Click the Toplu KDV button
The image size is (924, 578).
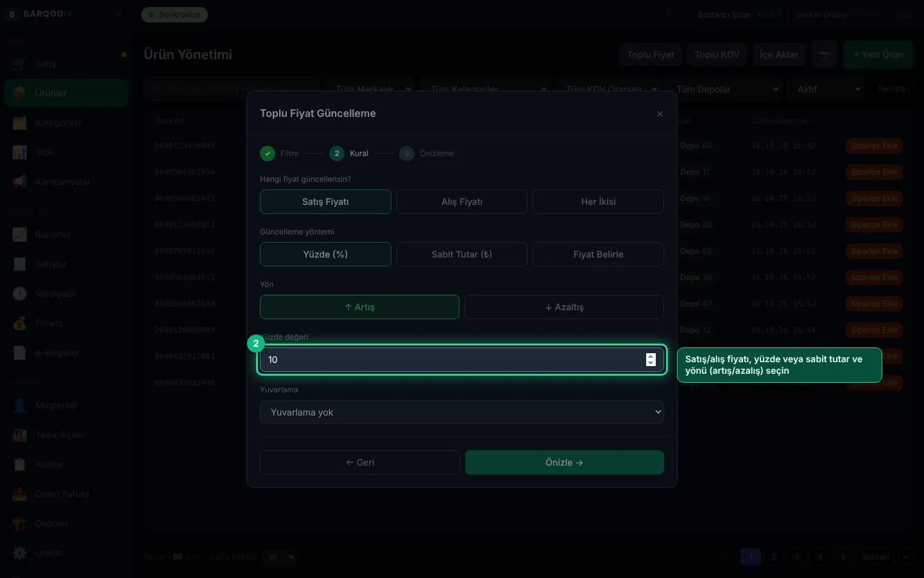tap(717, 55)
